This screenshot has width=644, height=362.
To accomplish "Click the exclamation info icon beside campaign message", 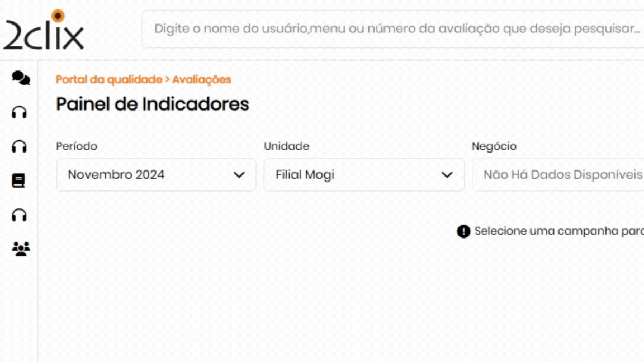I will point(463,231).
